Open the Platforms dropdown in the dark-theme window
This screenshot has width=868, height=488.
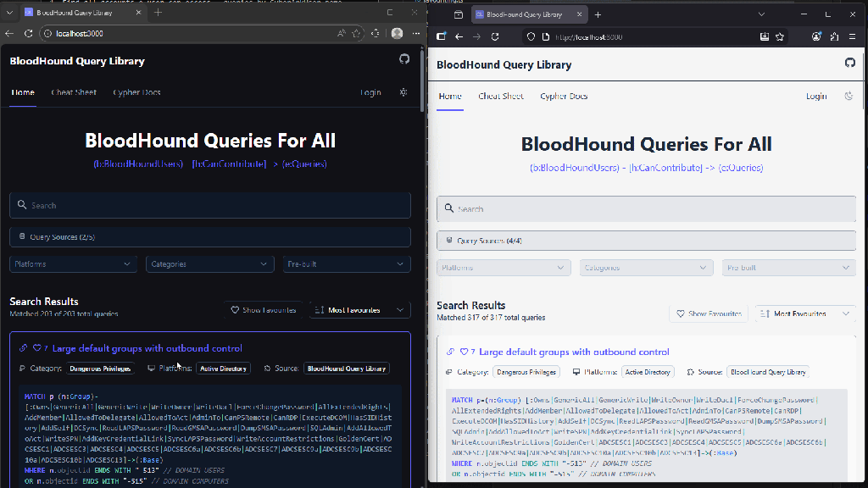(x=73, y=264)
